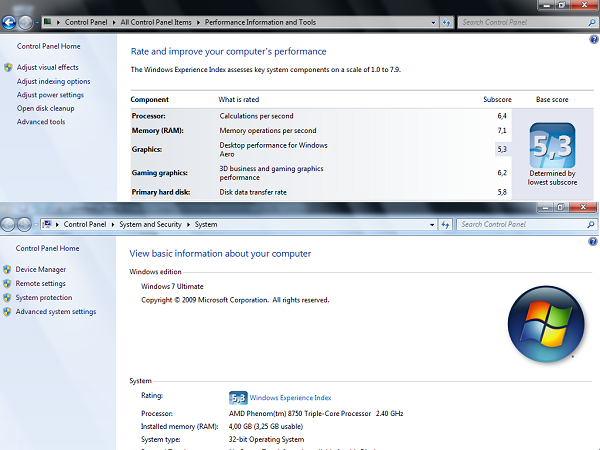600x450 pixels.
Task: Open the Windows Experience Index link
Action: [x=290, y=398]
